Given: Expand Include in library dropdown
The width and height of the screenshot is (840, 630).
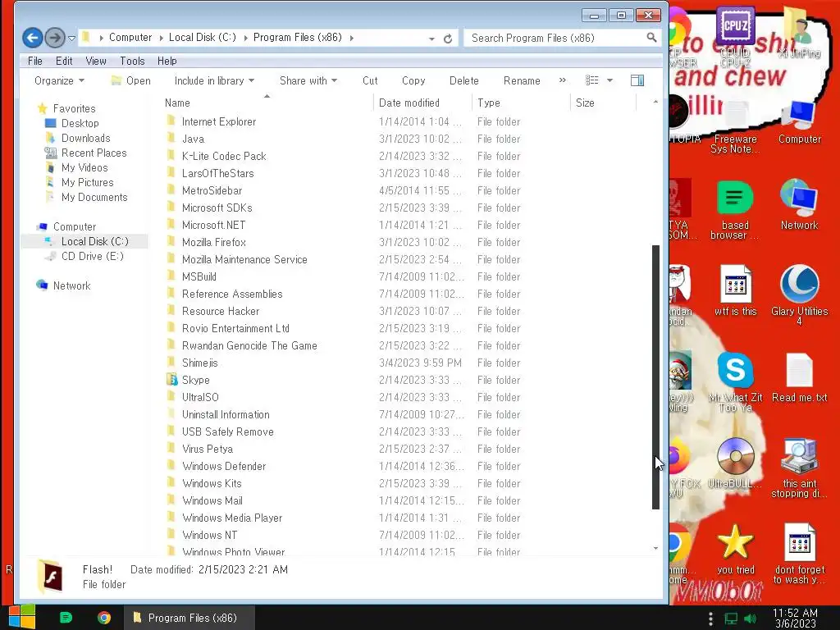Looking at the screenshot, I should pos(214,81).
